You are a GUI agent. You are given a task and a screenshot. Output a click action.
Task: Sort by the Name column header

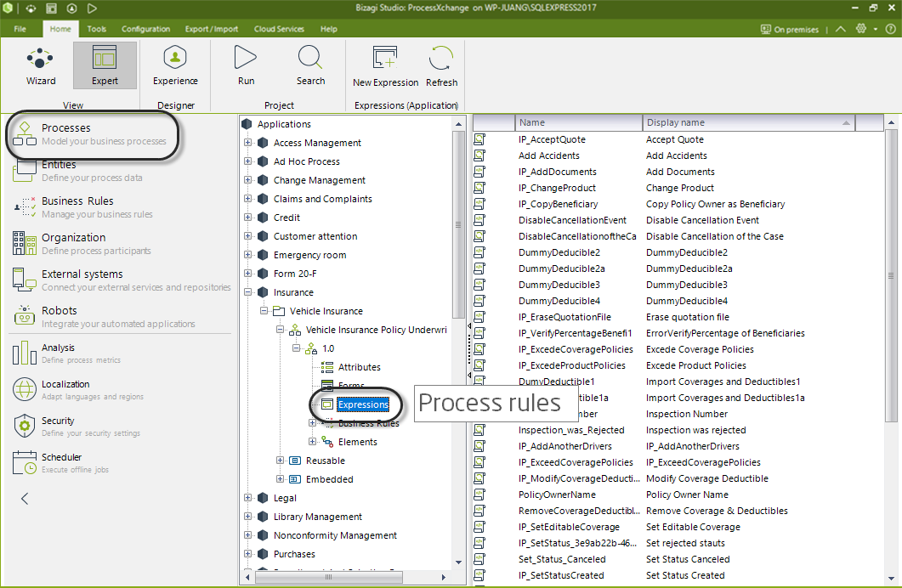[x=579, y=122]
